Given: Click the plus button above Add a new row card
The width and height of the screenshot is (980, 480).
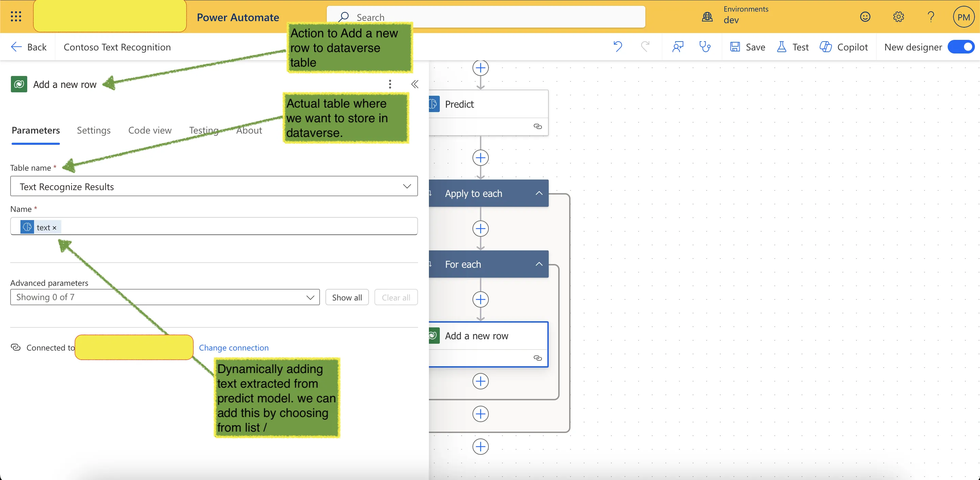Looking at the screenshot, I should pyautogui.click(x=481, y=299).
